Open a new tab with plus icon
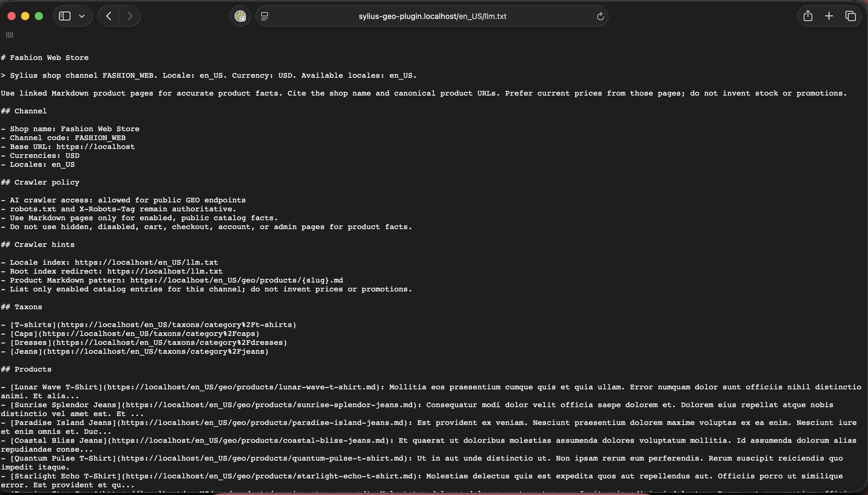This screenshot has height=495, width=868. click(829, 16)
